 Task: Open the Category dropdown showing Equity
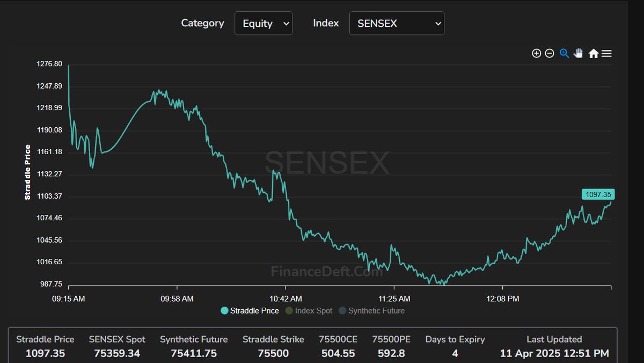click(264, 23)
